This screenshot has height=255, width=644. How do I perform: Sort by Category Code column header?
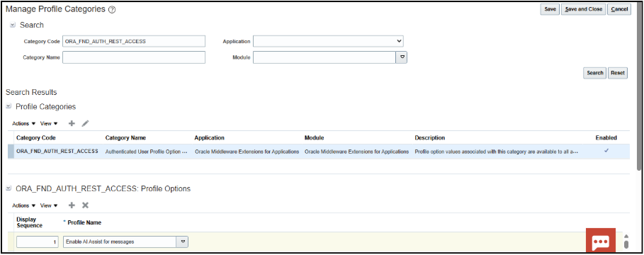35,137
